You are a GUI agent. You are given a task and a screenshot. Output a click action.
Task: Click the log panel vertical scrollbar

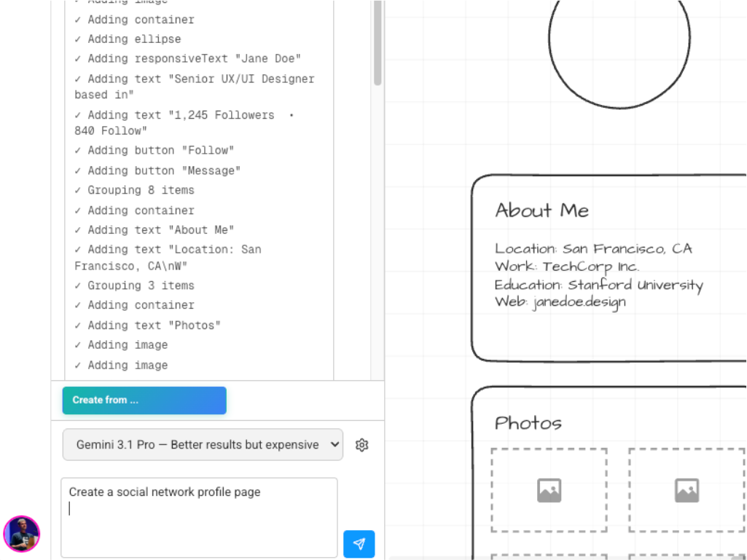pos(378,43)
